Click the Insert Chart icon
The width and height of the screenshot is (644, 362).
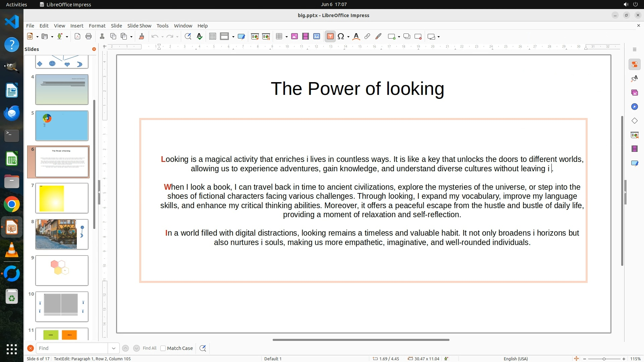point(317,37)
